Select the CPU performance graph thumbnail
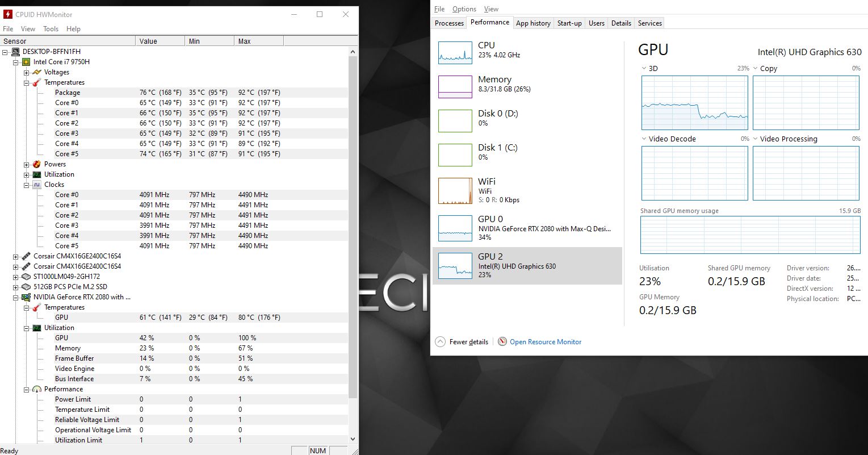The image size is (868, 455). [455, 53]
